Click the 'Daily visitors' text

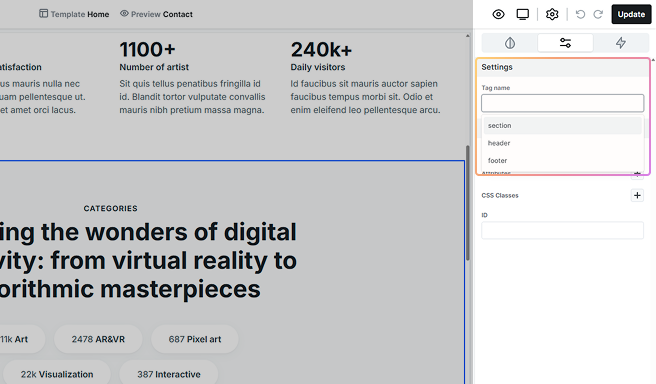318,67
